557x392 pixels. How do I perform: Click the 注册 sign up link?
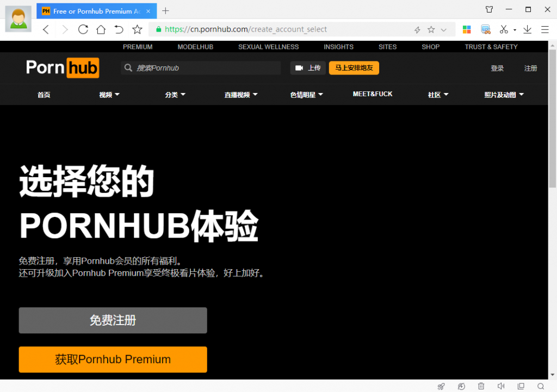tap(531, 68)
